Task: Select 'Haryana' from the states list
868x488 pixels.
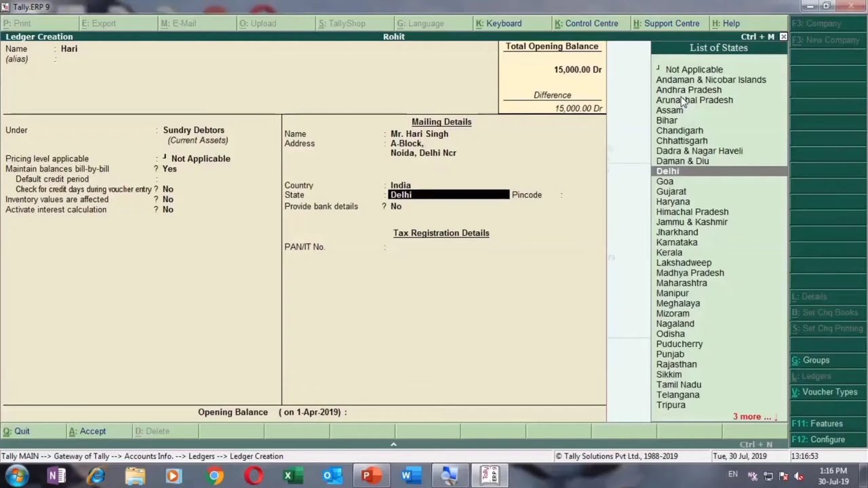Action: coord(673,201)
